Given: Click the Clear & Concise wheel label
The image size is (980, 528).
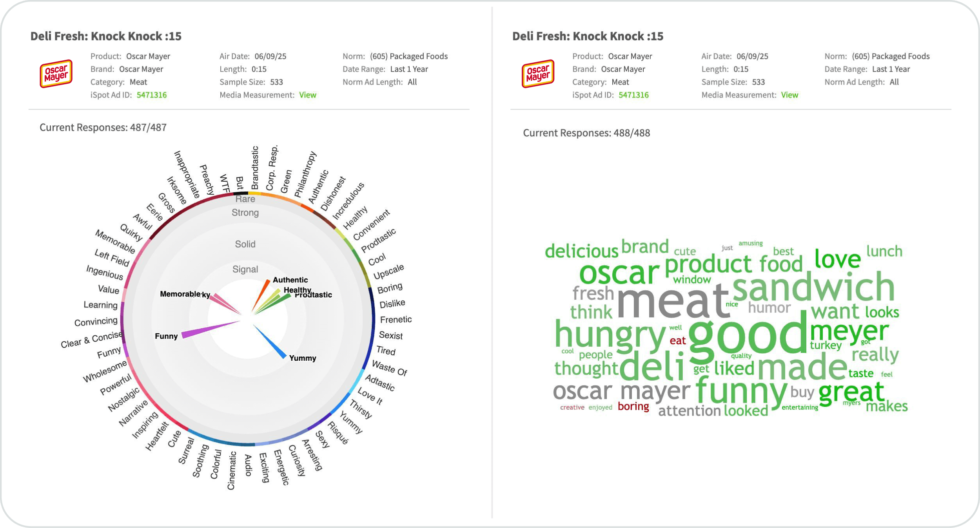Looking at the screenshot, I should tap(91, 339).
